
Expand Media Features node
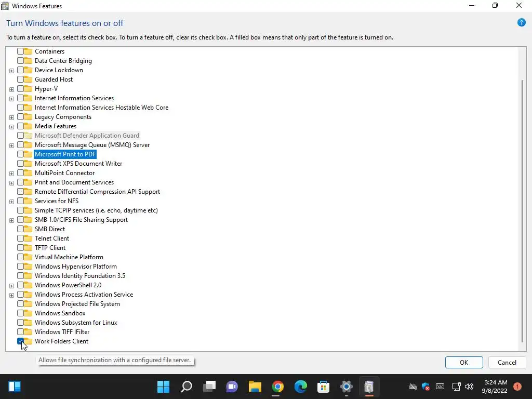click(x=11, y=127)
